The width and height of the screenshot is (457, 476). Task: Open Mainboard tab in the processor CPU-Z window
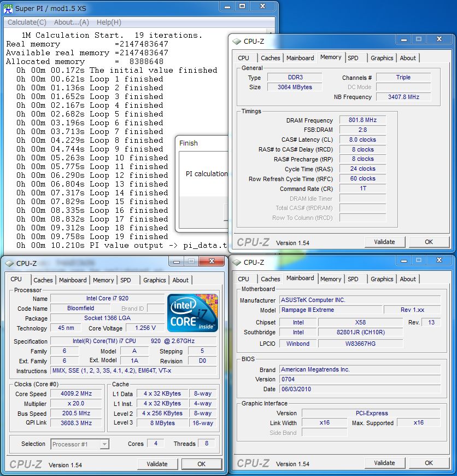[x=73, y=280]
